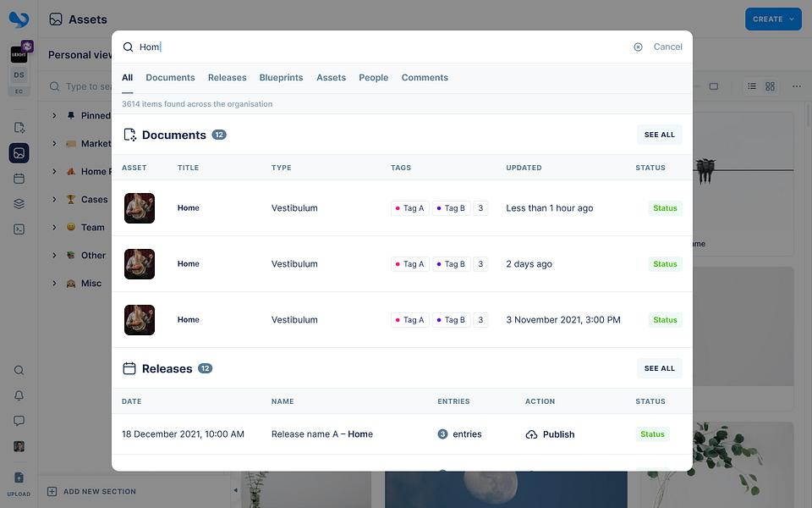
Task: Cancel the search dialog
Action: coord(667,47)
